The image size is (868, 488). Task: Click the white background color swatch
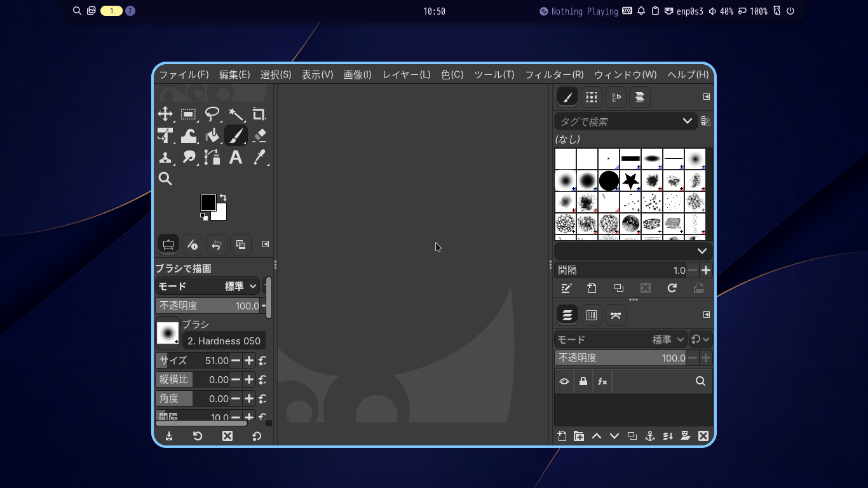pos(221,214)
